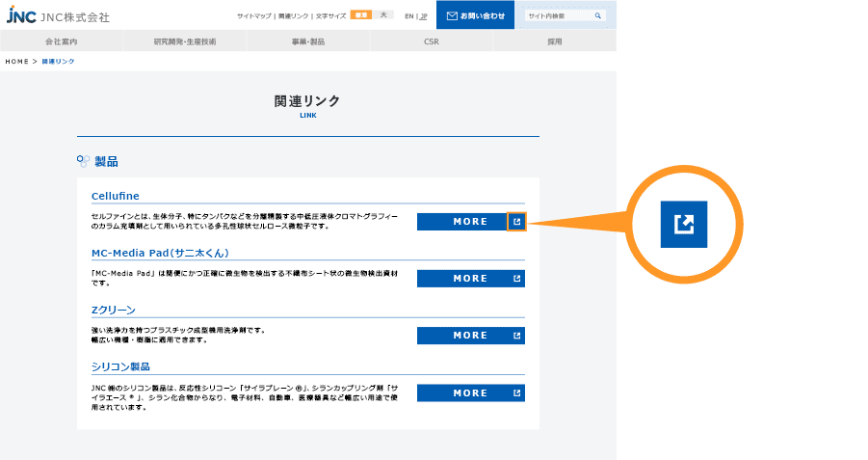
Task: Open the サイトマップ link in header
Action: tap(254, 16)
